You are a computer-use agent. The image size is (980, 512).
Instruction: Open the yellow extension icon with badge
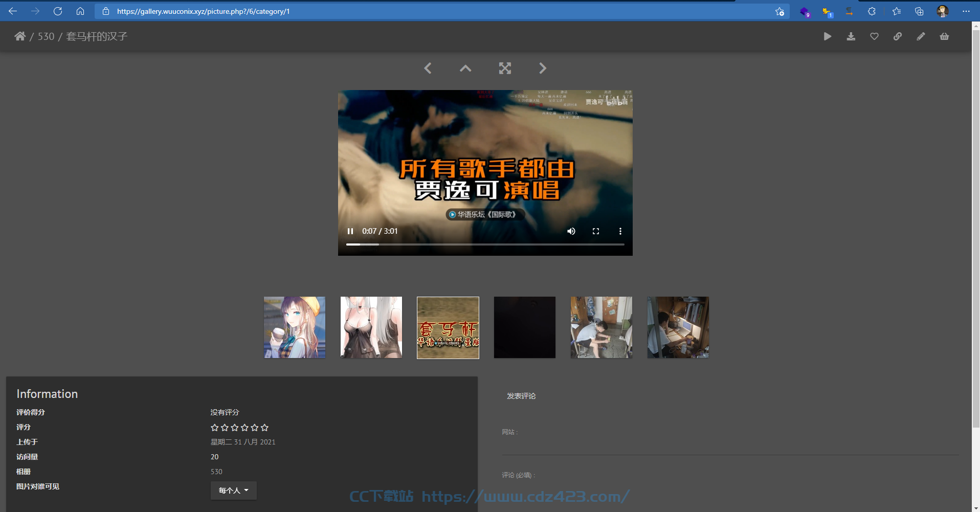pos(827,12)
